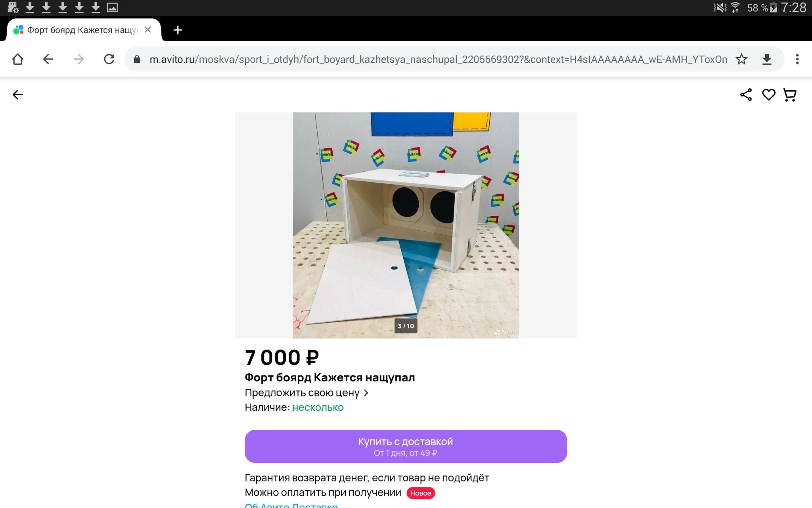Open the Chrome three-dot menu
This screenshot has height=508, width=812.
click(797, 60)
